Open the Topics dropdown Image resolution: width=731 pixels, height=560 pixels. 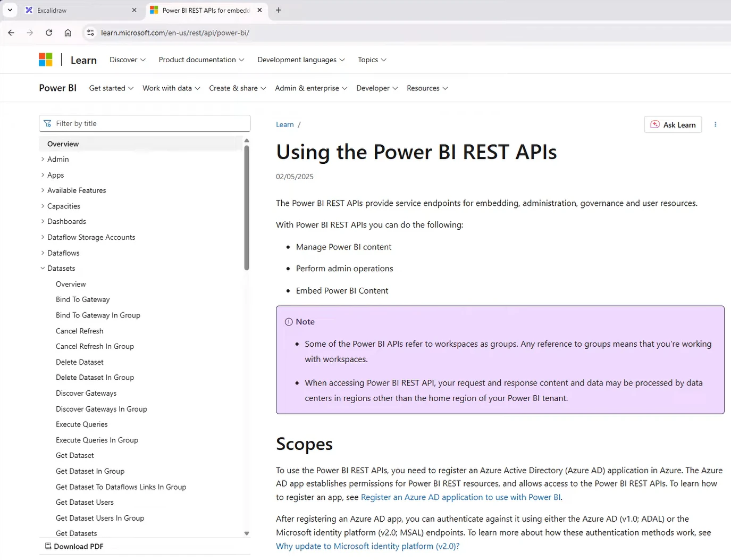point(372,60)
